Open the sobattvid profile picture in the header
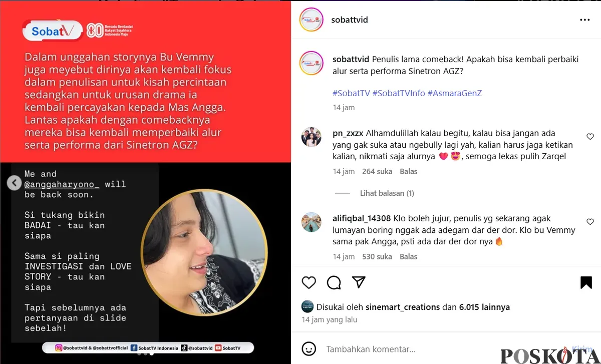 pos(311,20)
